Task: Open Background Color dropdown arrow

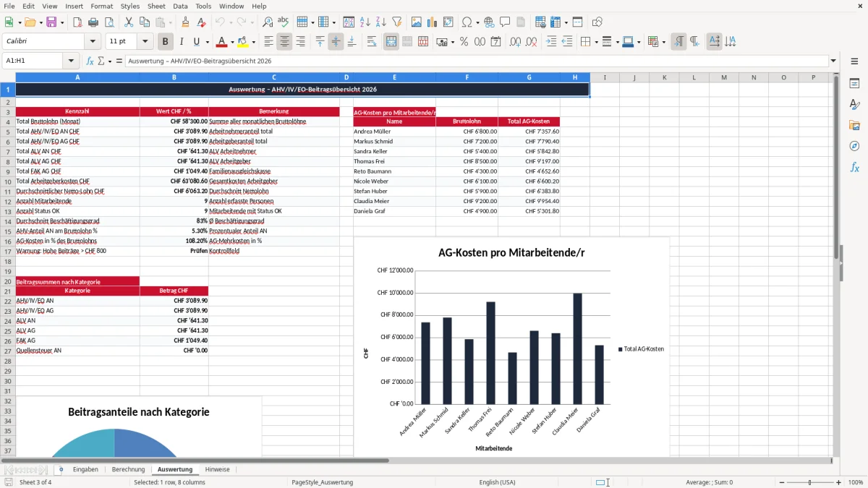Action: [253, 42]
